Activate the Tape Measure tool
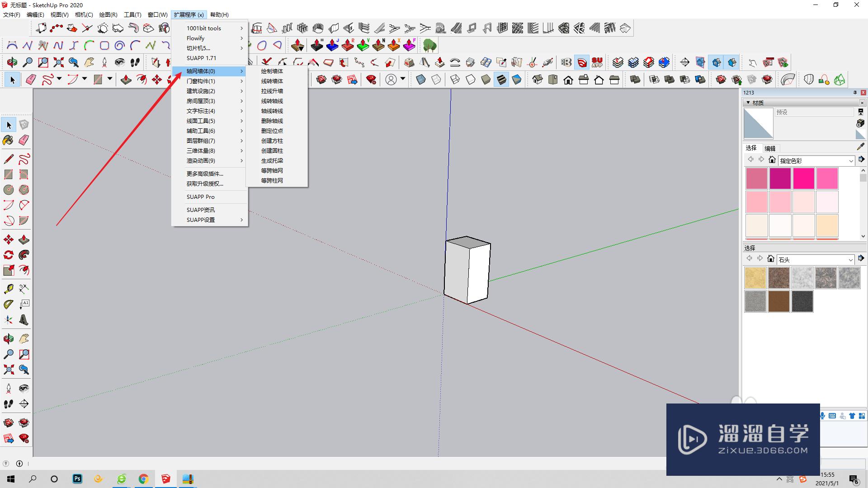 coord(9,289)
